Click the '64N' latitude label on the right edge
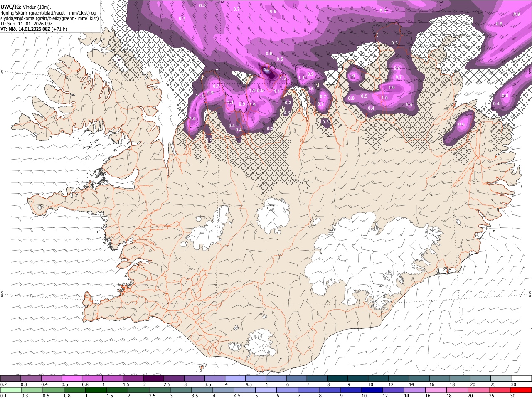532x399 pixels. tap(530, 293)
